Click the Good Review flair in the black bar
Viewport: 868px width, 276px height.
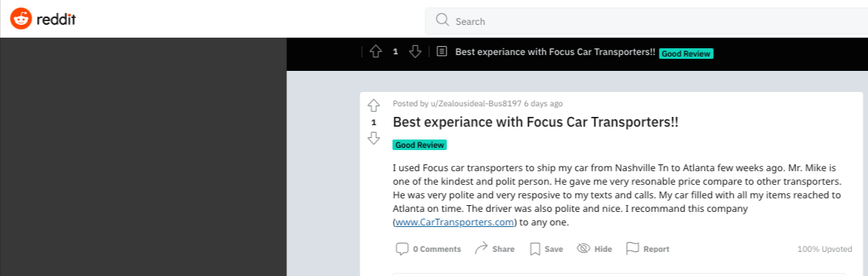(x=686, y=54)
